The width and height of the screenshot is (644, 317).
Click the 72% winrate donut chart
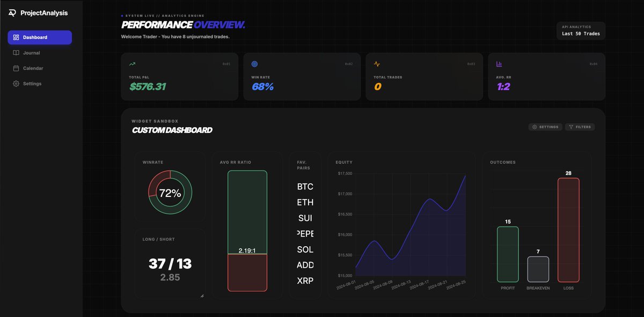point(170,193)
